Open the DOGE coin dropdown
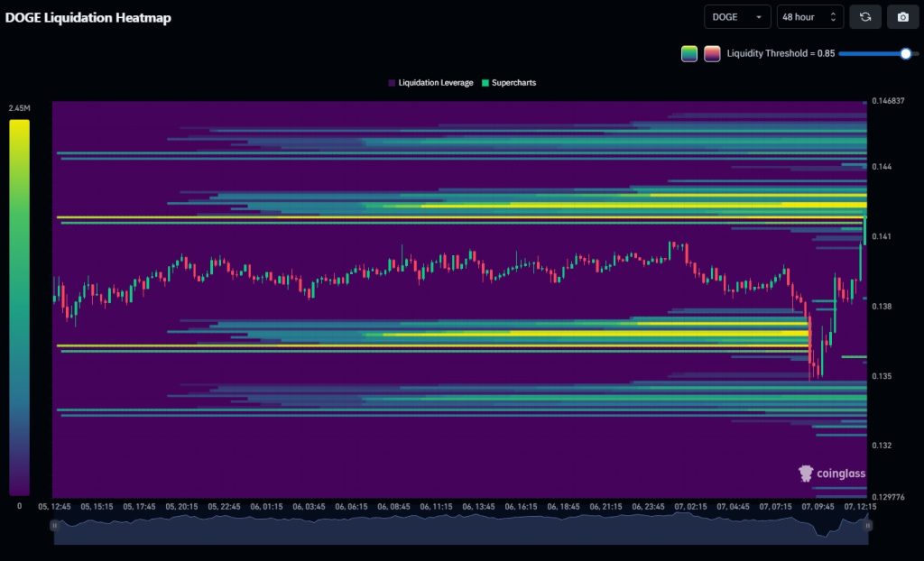Screen dimensions: 924x561 737,17
